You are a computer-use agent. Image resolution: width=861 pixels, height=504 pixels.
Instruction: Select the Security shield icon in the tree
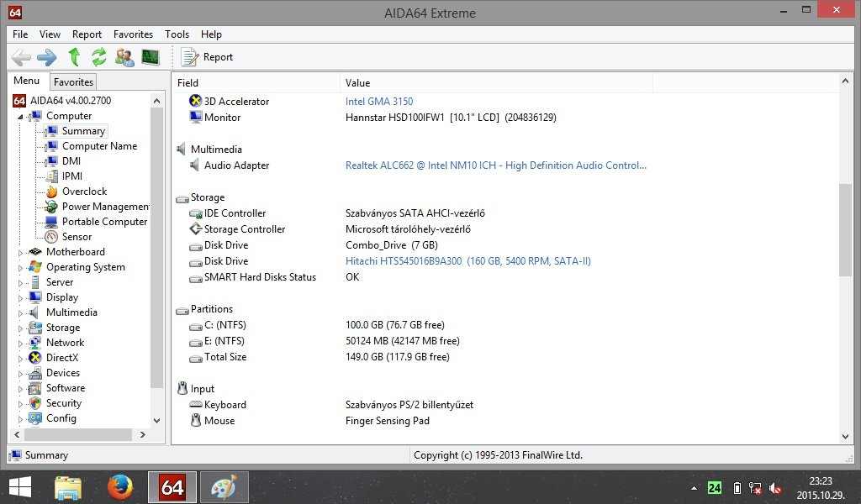pyautogui.click(x=35, y=403)
